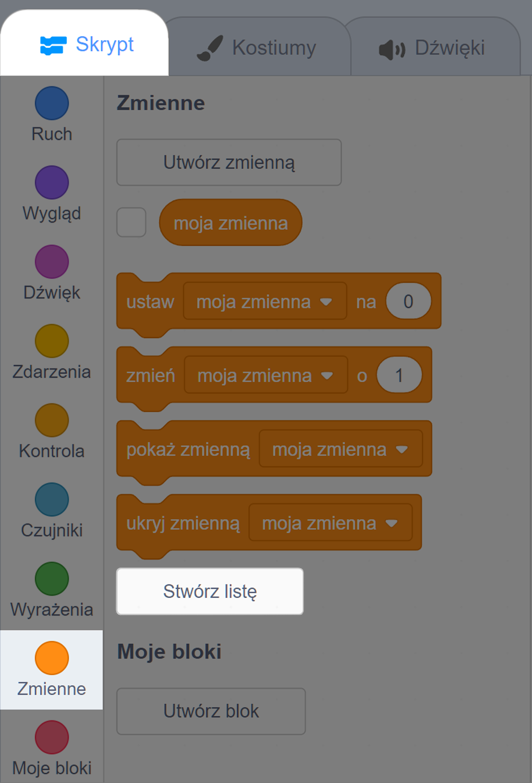Open the Wyrażenia block category

pos(51,579)
